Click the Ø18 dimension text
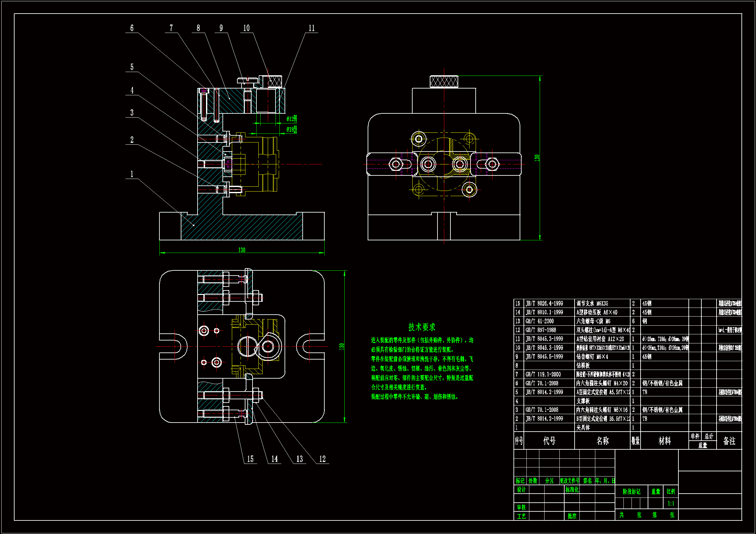756x534 pixels. [291, 130]
